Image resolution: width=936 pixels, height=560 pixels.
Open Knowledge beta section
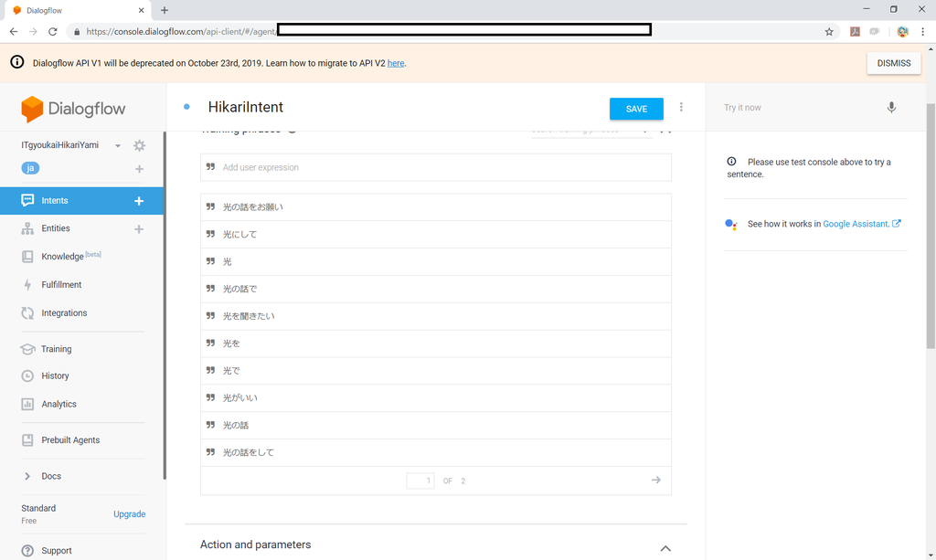coord(71,256)
